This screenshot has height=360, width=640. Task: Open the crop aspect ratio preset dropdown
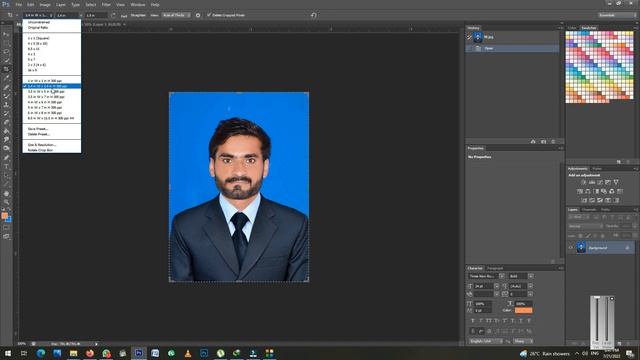pos(37,15)
